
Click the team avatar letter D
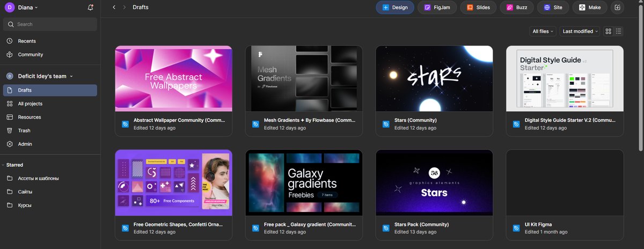point(10,76)
